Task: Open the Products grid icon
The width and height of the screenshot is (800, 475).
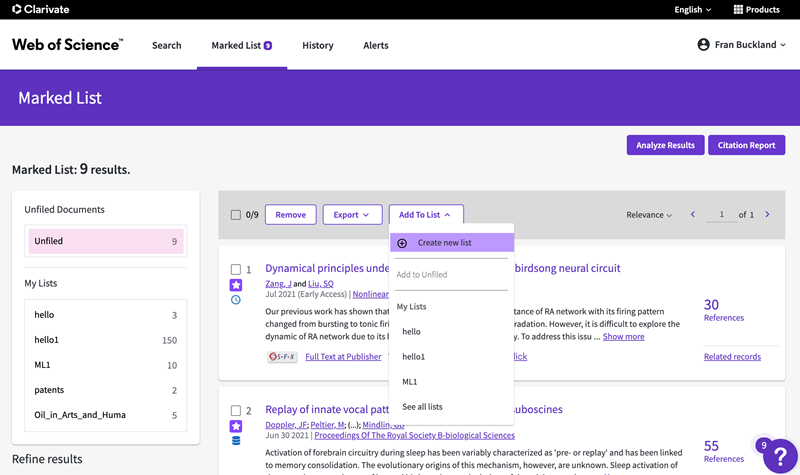Action: point(738,9)
